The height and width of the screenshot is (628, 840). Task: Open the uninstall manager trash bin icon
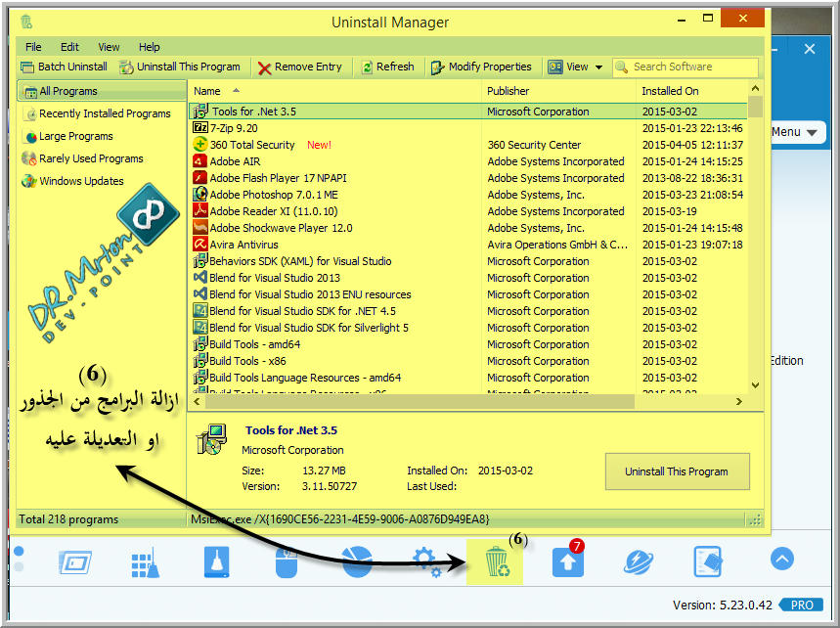(495, 561)
